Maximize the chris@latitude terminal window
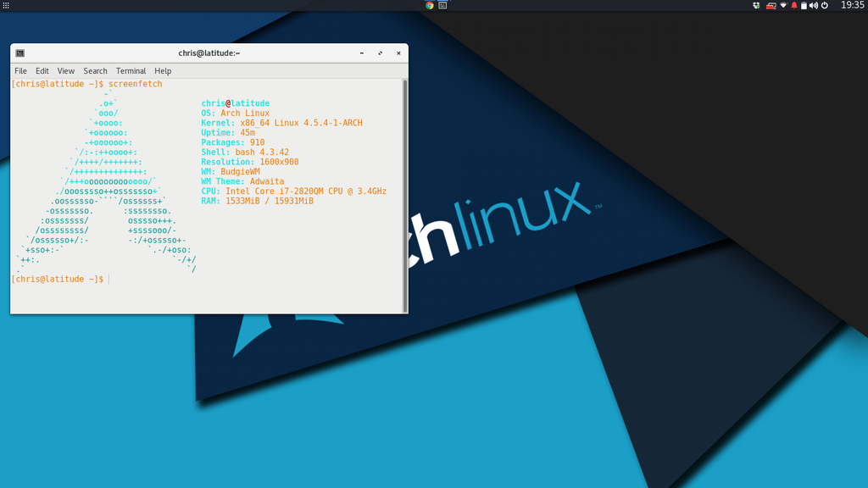The height and width of the screenshot is (488, 868). tap(381, 53)
